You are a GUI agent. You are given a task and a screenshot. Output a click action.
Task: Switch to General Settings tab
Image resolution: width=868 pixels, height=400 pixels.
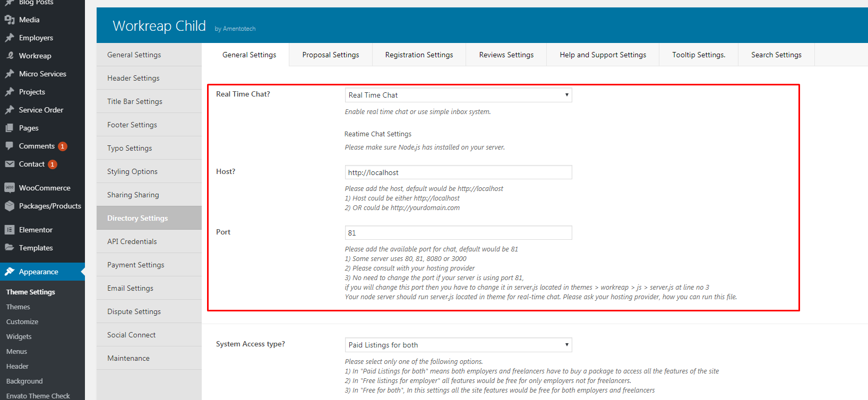pos(249,55)
